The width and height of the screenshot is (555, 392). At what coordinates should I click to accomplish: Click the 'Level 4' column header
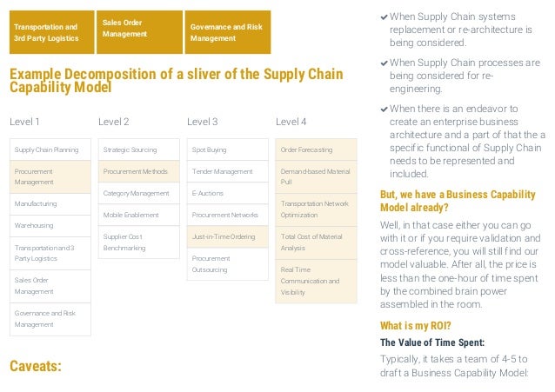pyautogui.click(x=291, y=121)
